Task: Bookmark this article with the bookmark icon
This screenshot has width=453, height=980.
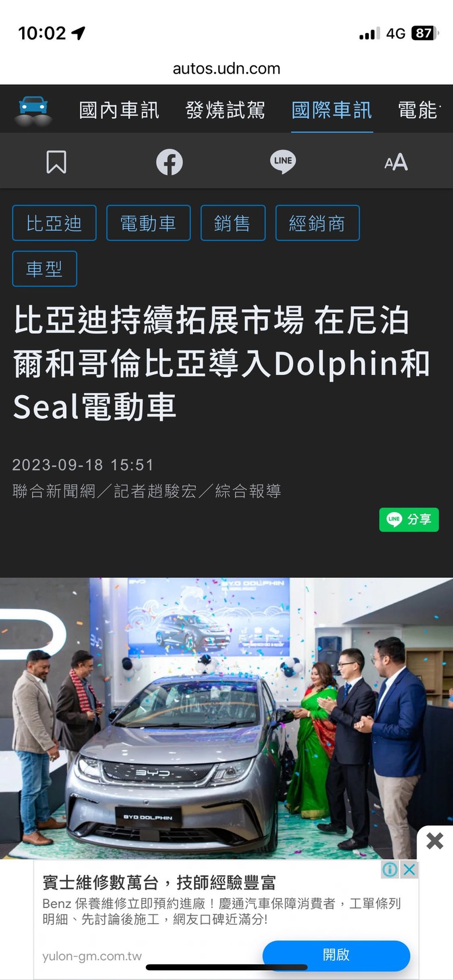Action: tap(56, 162)
